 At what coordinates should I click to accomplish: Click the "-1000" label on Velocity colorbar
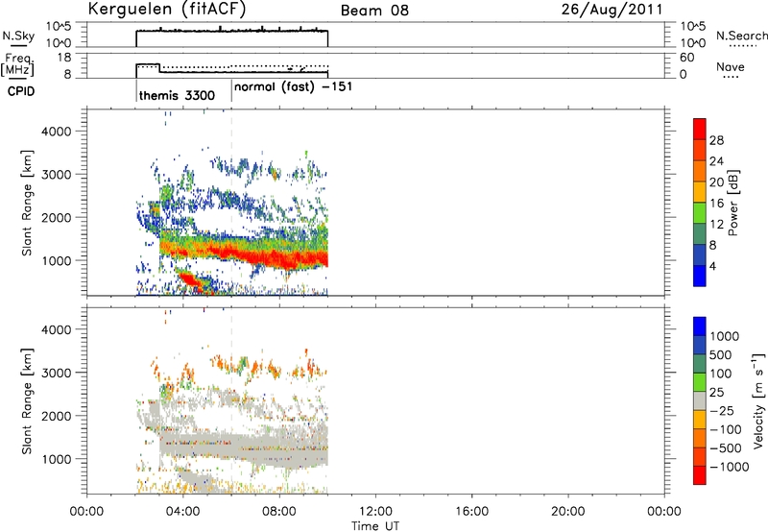click(730, 467)
